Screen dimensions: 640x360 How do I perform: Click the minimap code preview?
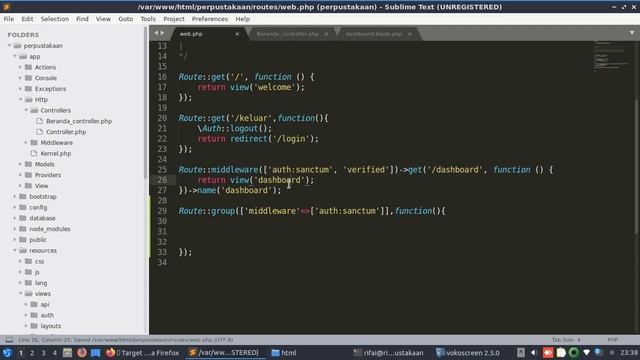pyautogui.click(x=611, y=56)
